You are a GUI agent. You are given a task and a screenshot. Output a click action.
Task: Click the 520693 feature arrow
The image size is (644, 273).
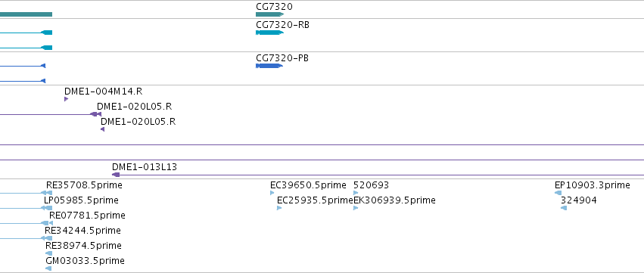tap(356, 193)
